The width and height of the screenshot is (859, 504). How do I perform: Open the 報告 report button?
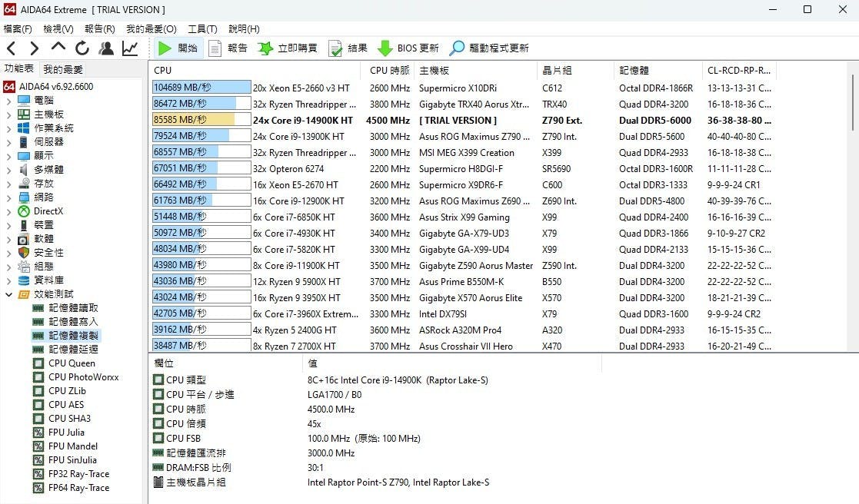click(x=228, y=48)
